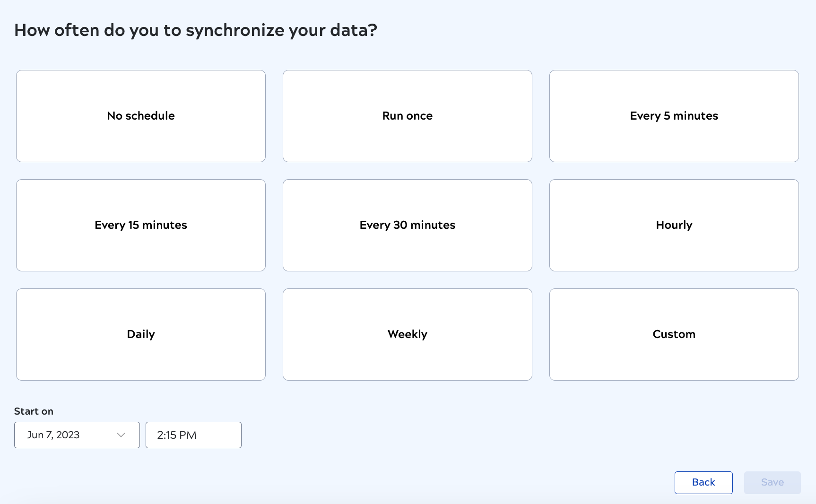Click the chevron on the date selector
Viewport: 816px width, 504px height.
[122, 435]
